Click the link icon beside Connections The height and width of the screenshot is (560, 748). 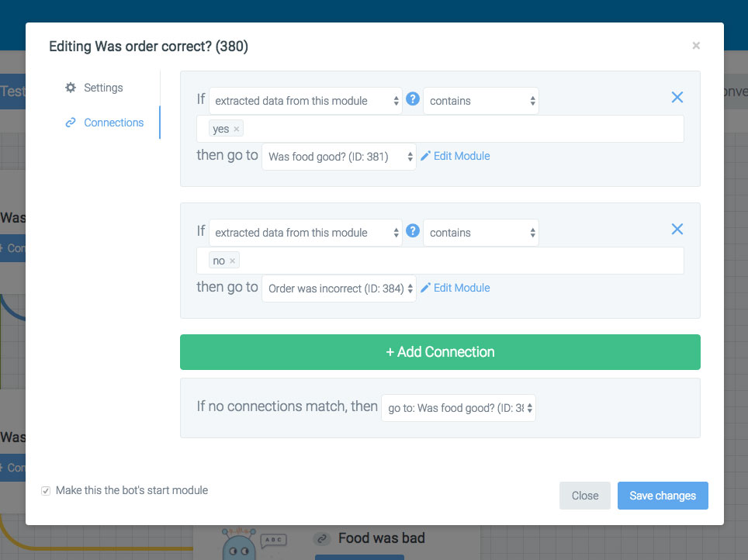71,123
